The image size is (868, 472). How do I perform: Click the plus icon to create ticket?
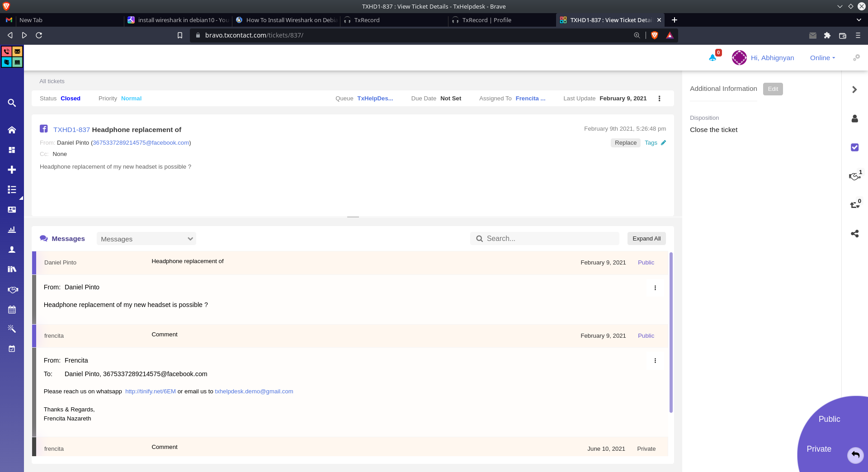coord(12,170)
